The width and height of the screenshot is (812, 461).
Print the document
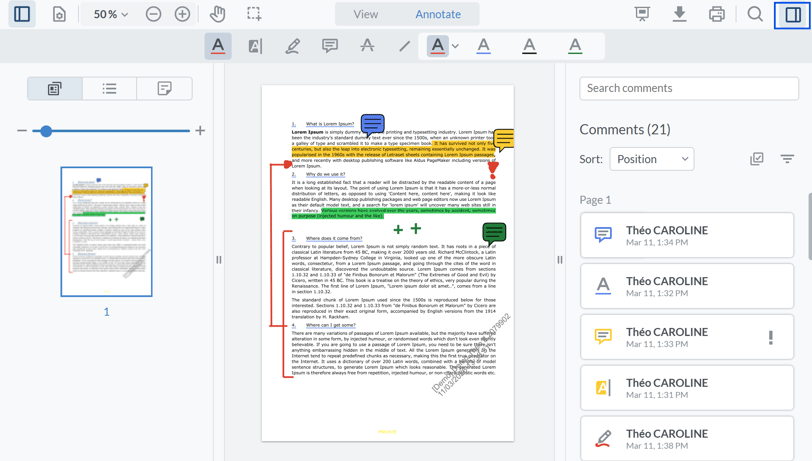(x=716, y=15)
